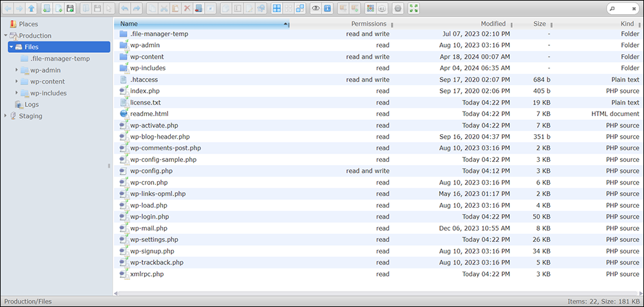The width and height of the screenshot is (644, 307).
Task: Select the wp-includes folder row in the list
Action: coord(379,68)
